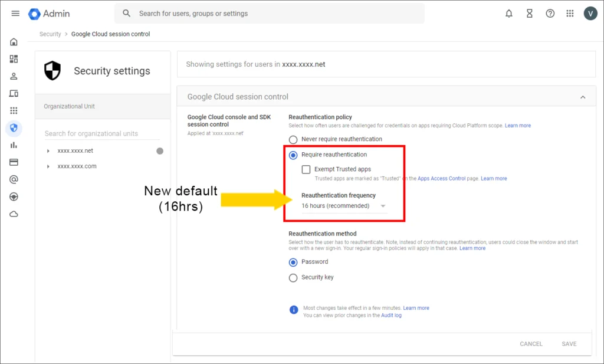Click the Security breadcrumb link
This screenshot has height=364, width=604.
coord(50,34)
